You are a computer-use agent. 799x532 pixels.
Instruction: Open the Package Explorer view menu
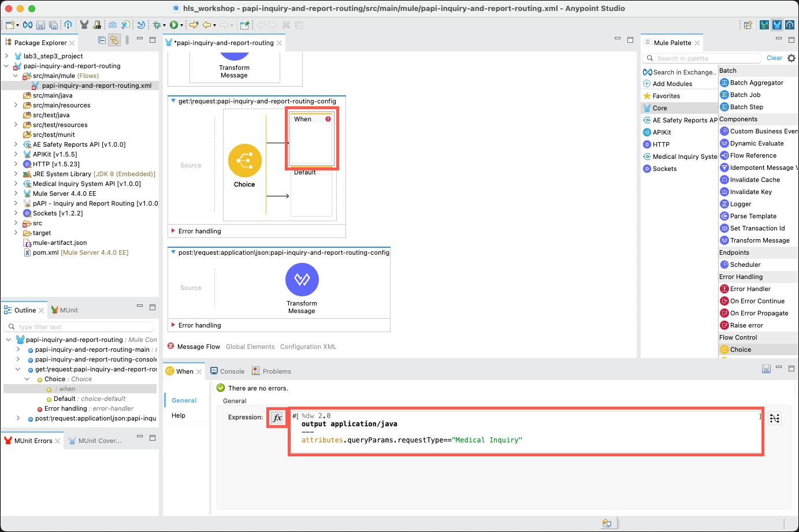pyautogui.click(x=127, y=40)
